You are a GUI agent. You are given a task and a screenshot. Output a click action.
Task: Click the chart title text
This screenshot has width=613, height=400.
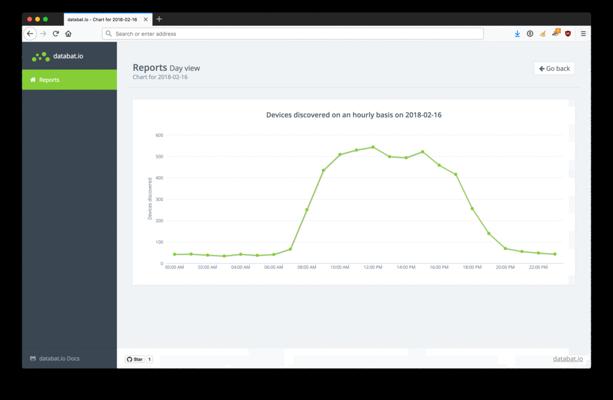[x=353, y=115]
